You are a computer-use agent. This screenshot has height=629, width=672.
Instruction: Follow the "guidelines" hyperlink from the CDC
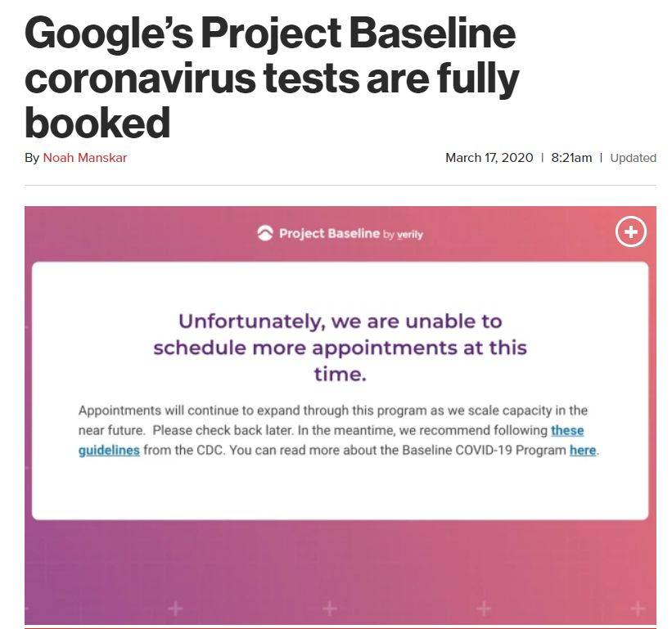[109, 451]
